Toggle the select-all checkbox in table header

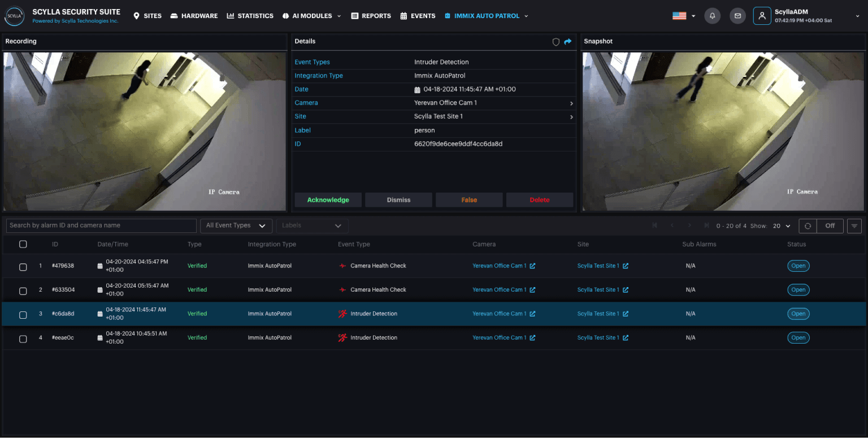pyautogui.click(x=23, y=245)
